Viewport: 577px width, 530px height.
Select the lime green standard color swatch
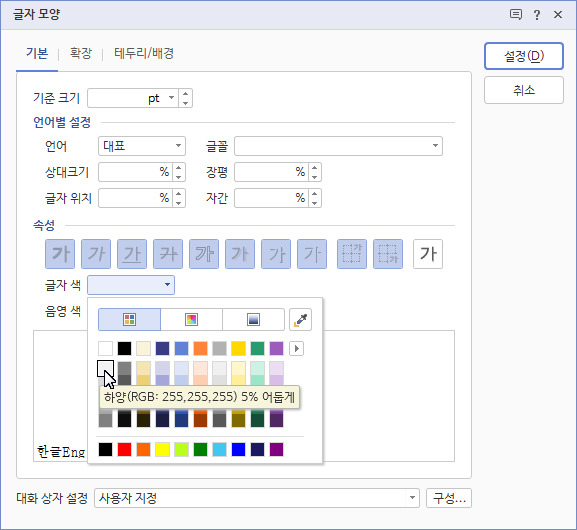click(181, 449)
